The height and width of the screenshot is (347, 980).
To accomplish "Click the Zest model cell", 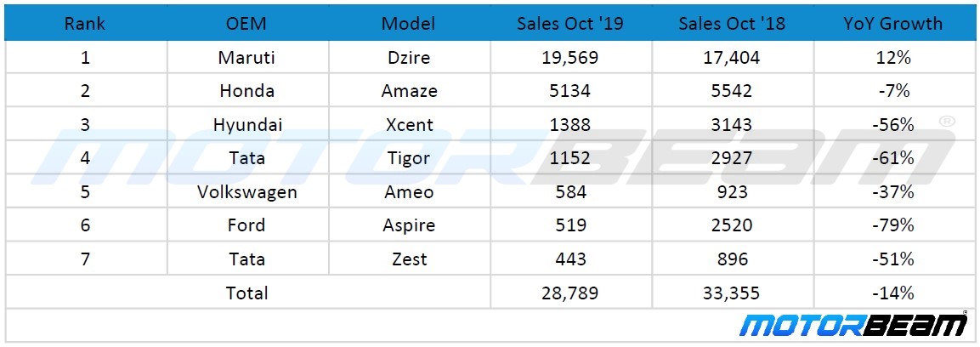I will 408,259.
